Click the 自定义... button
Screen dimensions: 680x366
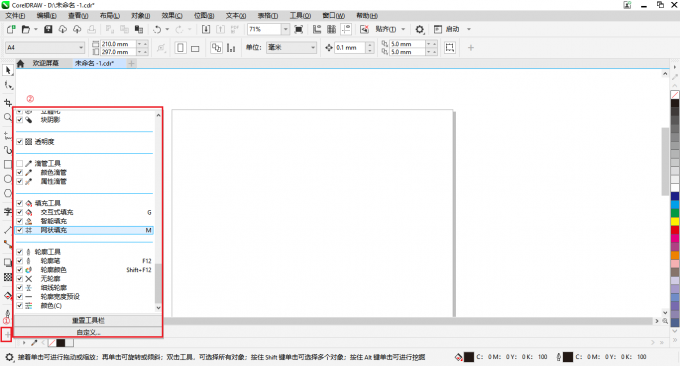pyautogui.click(x=88, y=332)
